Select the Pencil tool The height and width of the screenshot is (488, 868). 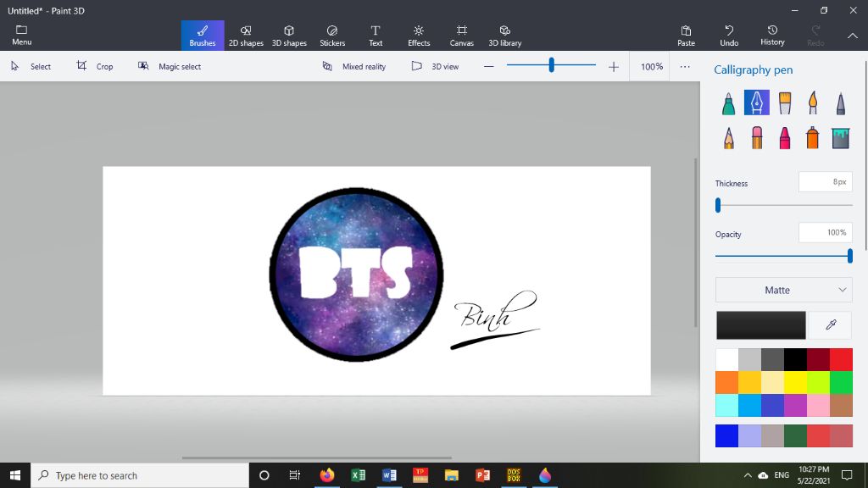pyautogui.click(x=728, y=138)
